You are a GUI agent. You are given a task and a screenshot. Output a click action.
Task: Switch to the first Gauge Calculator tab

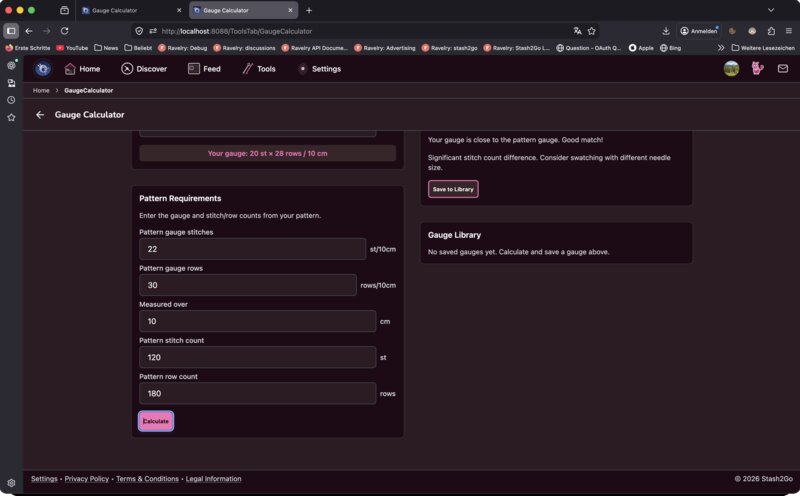click(x=132, y=10)
